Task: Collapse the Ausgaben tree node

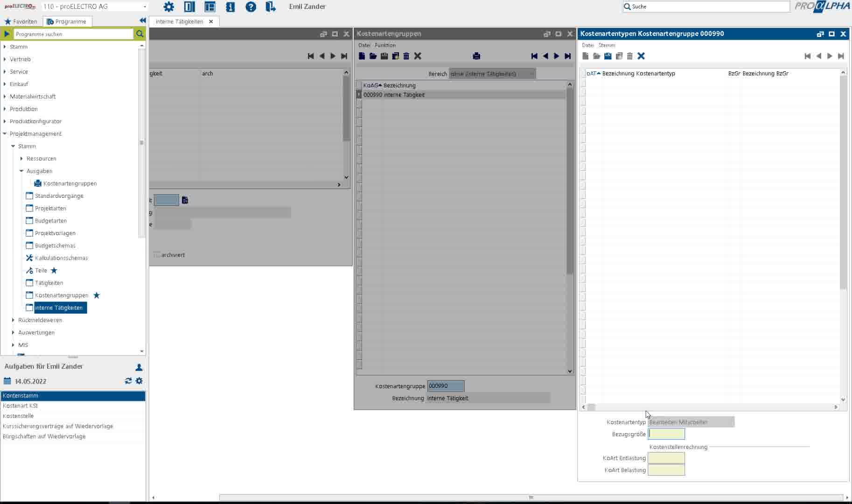Action: [x=21, y=171]
